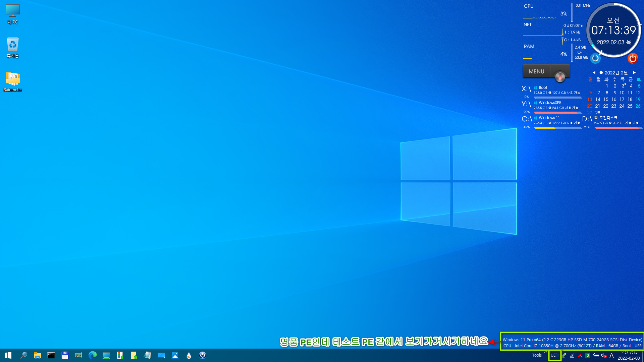This screenshot has width=644, height=362.
Task: Open Command Prompt from the taskbar
Action: (x=51, y=355)
